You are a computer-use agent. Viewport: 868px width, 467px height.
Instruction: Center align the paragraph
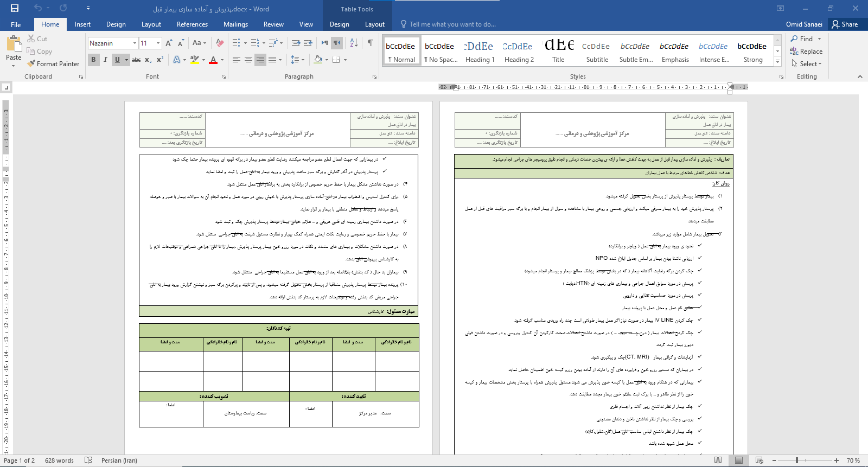(x=248, y=60)
